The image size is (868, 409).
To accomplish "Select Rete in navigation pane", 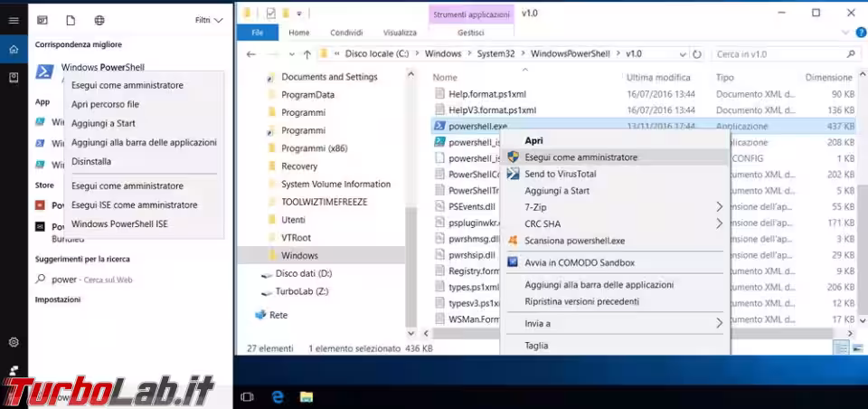I will 278,315.
